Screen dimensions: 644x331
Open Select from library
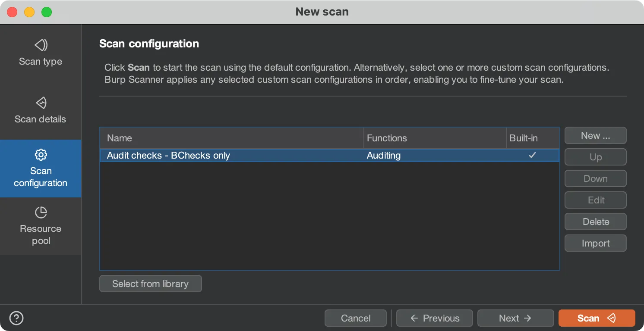point(150,284)
